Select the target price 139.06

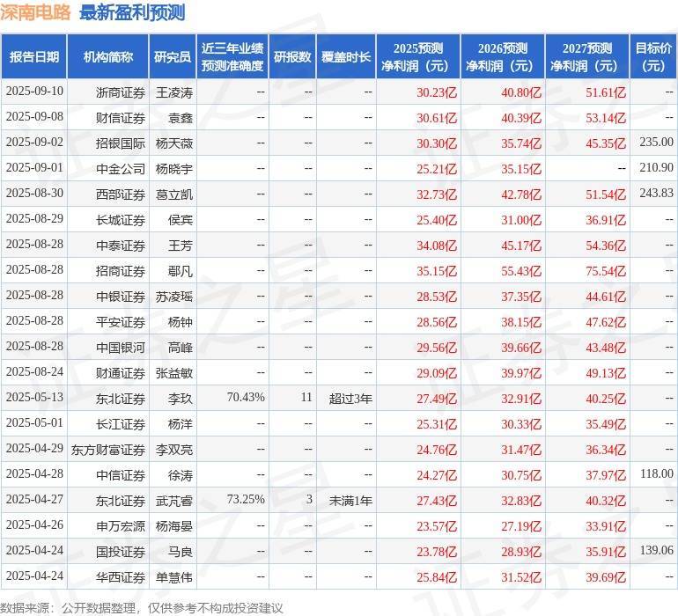656,550
